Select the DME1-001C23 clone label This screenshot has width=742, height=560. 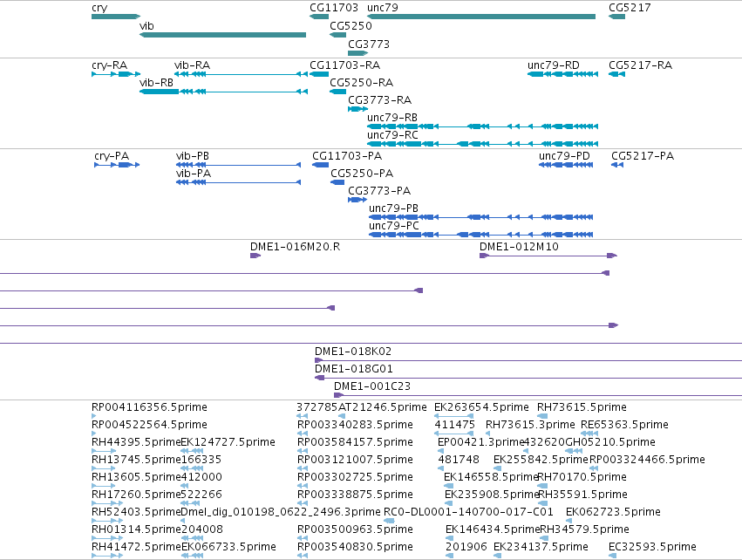coord(372,386)
